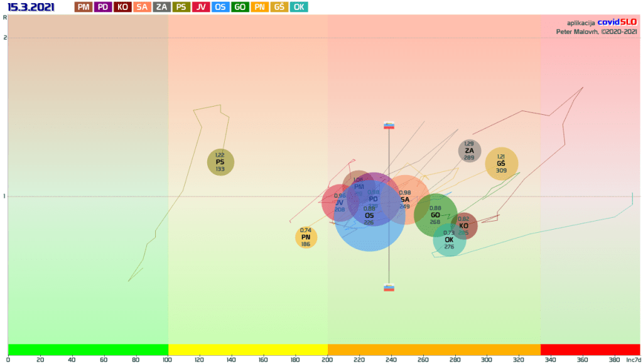Select the ZA bubble with value 289
The image size is (643, 364).
[469, 151]
